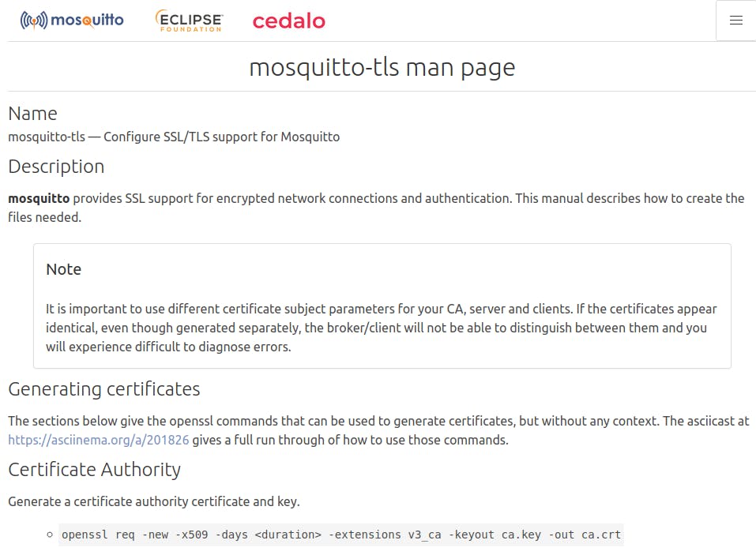
Task: Open the Eclipse Foundation logo link
Action: click(189, 21)
